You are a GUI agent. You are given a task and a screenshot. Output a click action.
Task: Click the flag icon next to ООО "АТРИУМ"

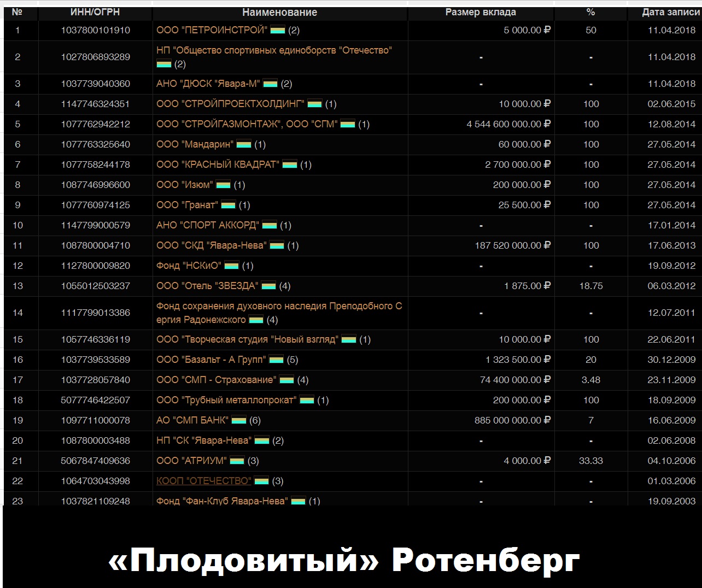[237, 461]
